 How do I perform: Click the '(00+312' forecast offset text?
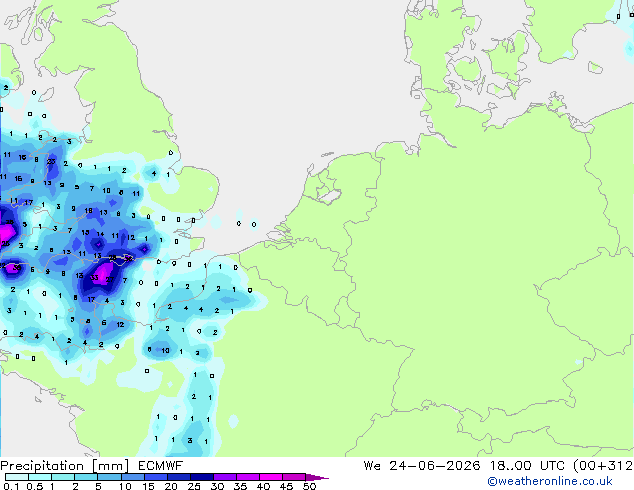(603, 466)
